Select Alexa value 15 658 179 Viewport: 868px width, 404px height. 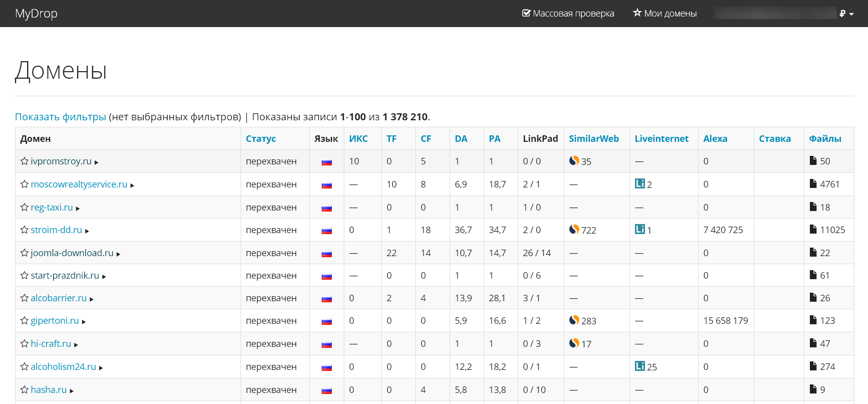(726, 320)
